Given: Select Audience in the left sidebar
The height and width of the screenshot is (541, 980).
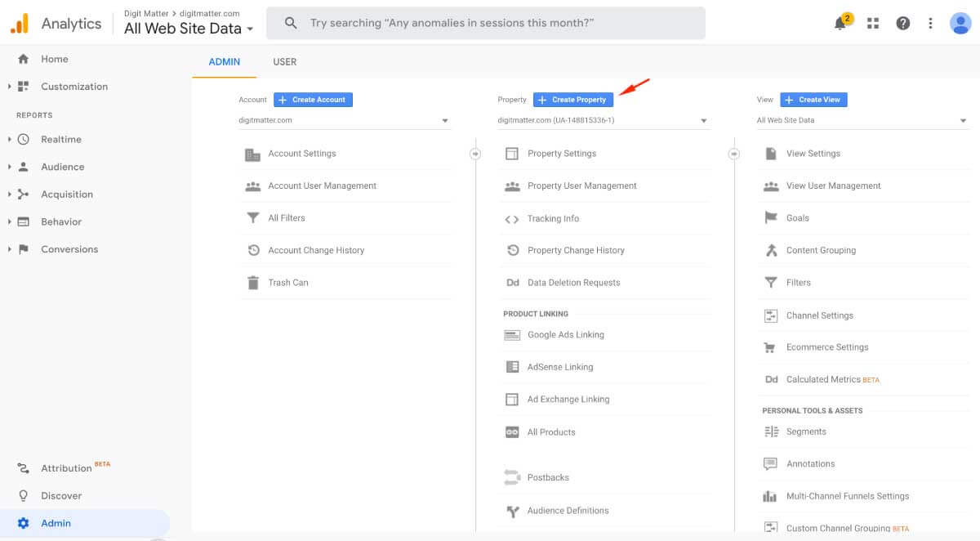Looking at the screenshot, I should [63, 167].
